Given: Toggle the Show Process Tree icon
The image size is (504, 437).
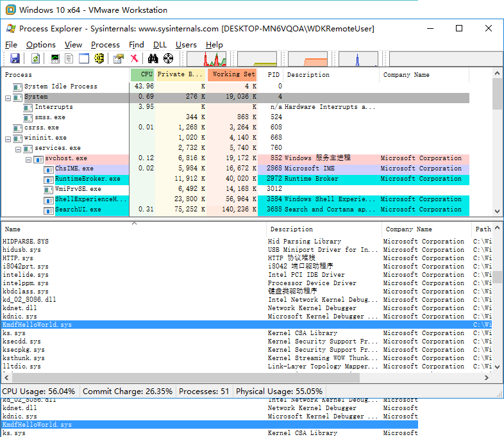Looking at the screenshot, I should pyautogui.click(x=69, y=58).
